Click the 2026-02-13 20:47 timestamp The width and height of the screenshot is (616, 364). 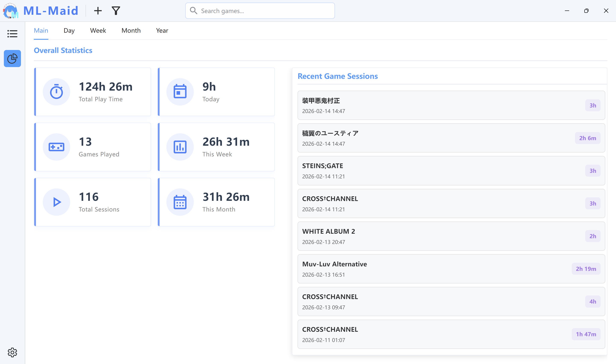click(x=323, y=242)
